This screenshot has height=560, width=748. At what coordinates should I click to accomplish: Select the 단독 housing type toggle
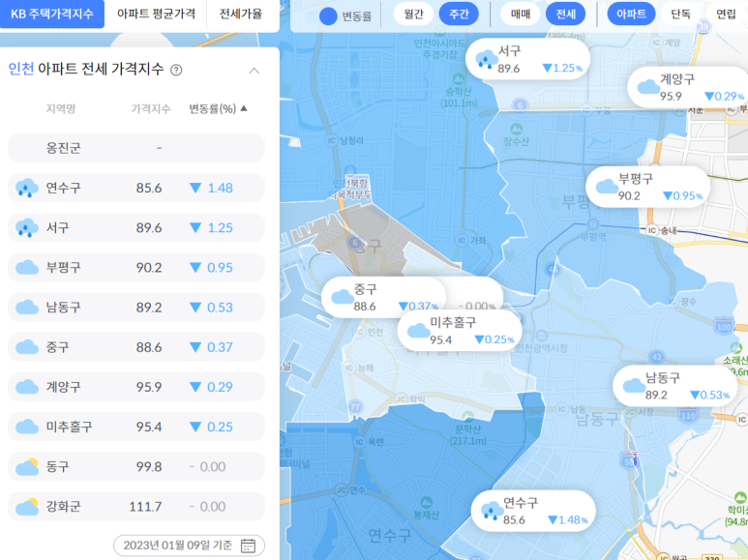(680, 14)
